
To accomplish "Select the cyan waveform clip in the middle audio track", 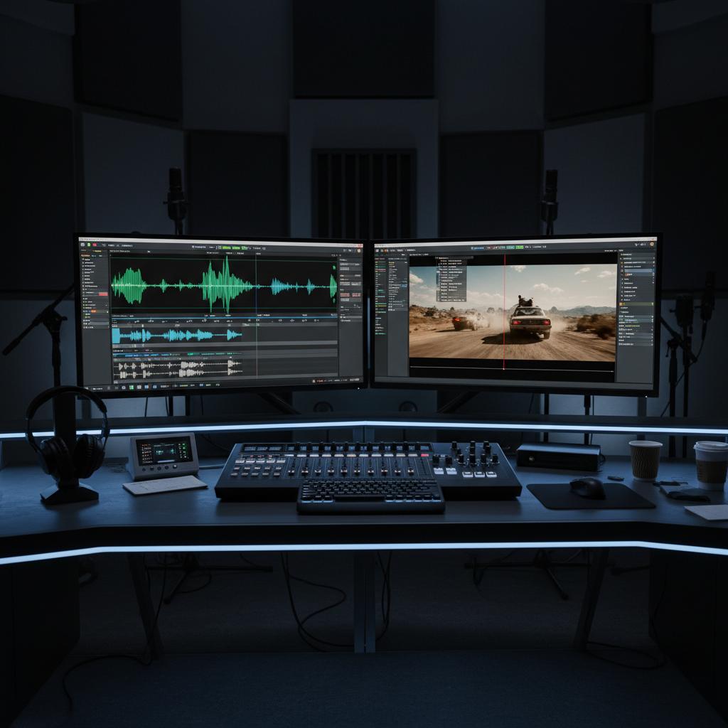I will tap(176, 335).
